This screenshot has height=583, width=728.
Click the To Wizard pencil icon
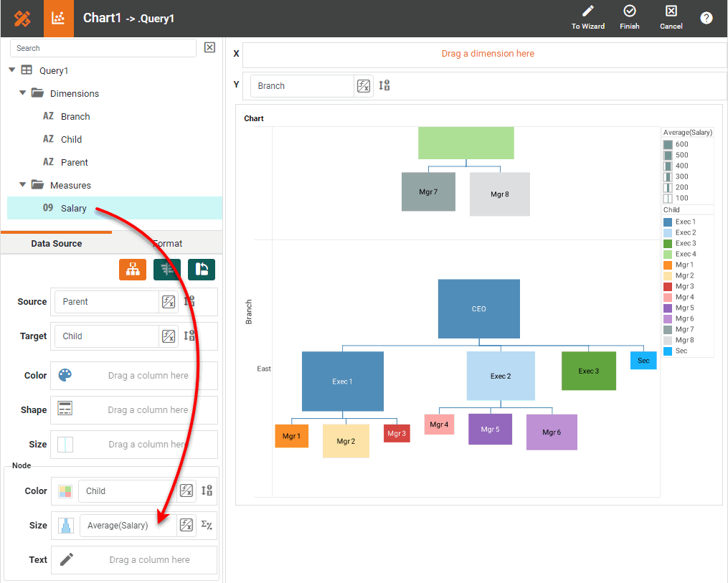[x=588, y=11]
